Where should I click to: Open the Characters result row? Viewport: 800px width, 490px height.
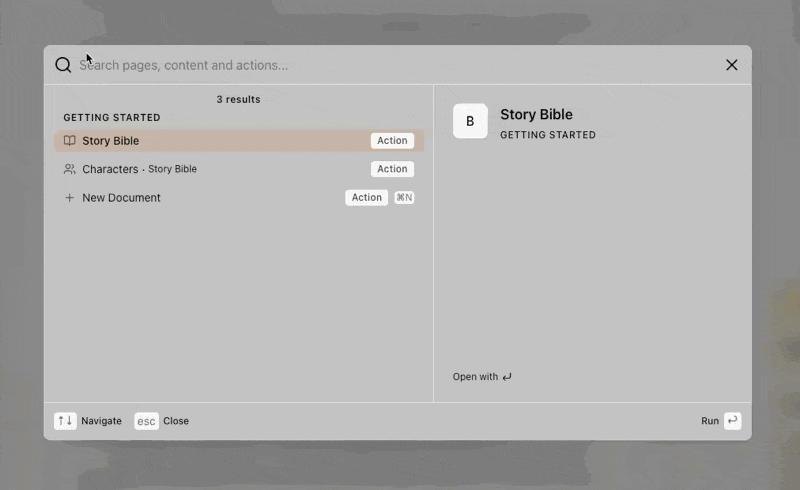tap(239, 169)
